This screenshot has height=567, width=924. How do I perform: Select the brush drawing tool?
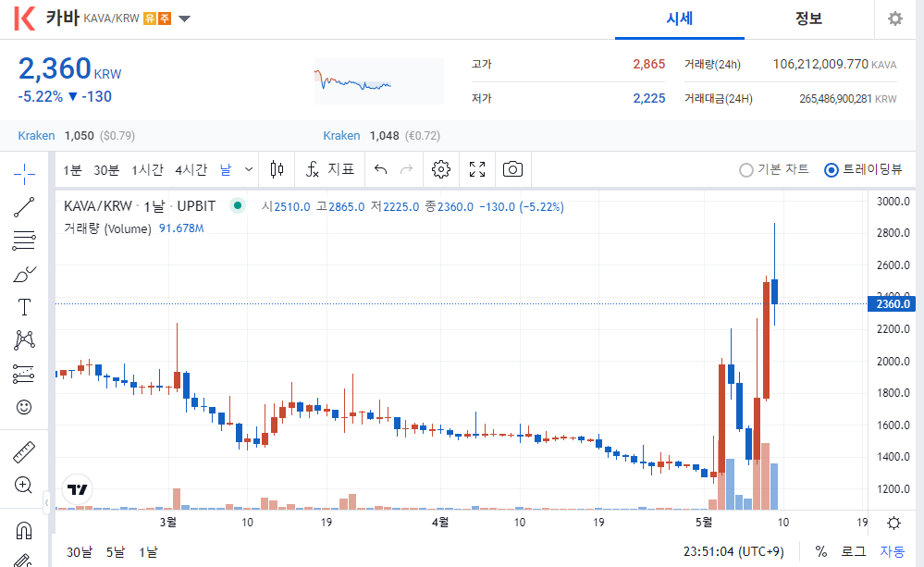pyautogui.click(x=24, y=274)
